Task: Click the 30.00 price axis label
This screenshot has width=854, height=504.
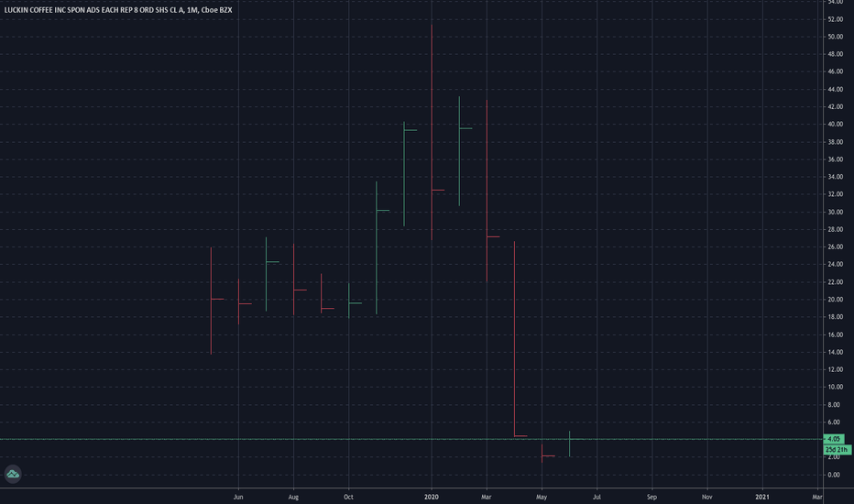Action: click(x=835, y=212)
